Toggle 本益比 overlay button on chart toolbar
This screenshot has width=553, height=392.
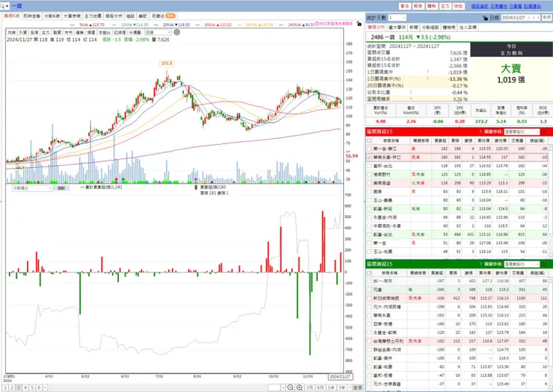tap(104, 32)
